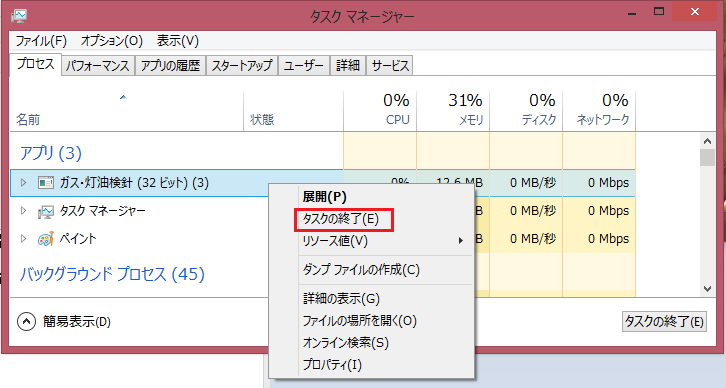The height and width of the screenshot is (388, 726).
Task: Select the ペイント process name text
Action: (x=78, y=239)
